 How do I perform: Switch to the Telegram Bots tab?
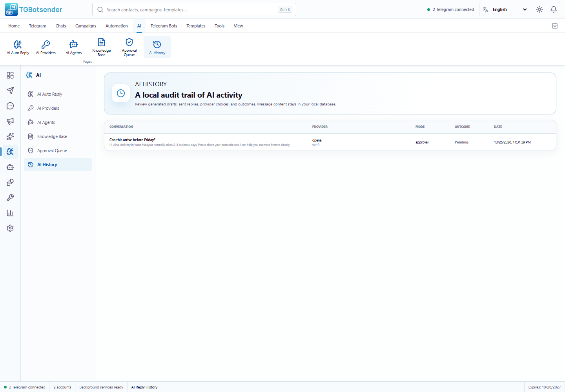coord(164,26)
